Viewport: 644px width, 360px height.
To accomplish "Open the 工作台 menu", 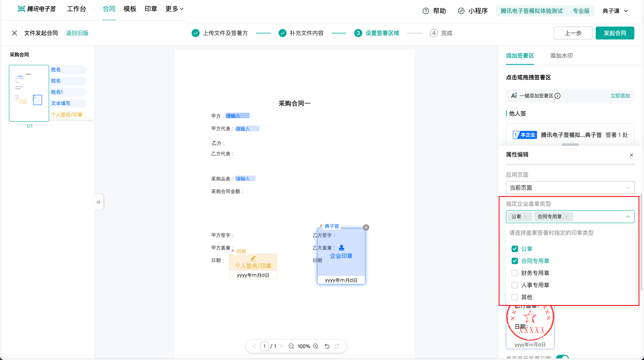I will (x=76, y=9).
